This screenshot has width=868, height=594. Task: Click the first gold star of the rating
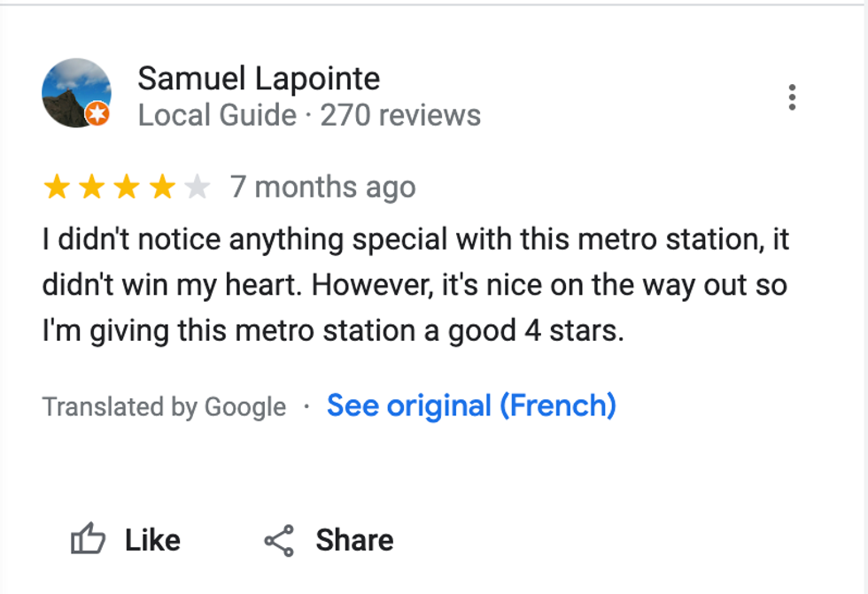[55, 186]
